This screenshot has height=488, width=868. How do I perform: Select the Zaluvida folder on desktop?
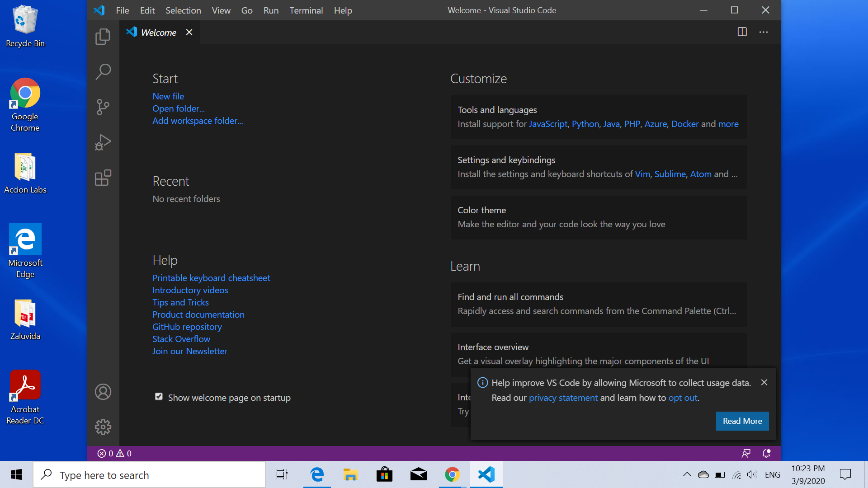[25, 320]
